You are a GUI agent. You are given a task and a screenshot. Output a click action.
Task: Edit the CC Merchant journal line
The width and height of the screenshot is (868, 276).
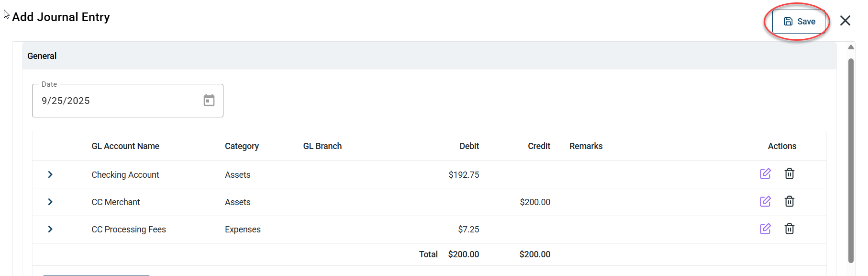point(766,202)
